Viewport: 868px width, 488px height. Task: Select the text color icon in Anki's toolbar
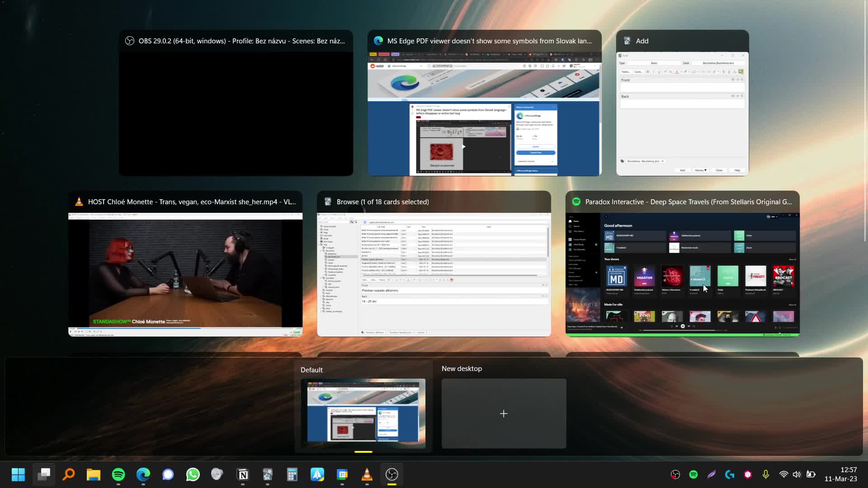[x=677, y=71]
